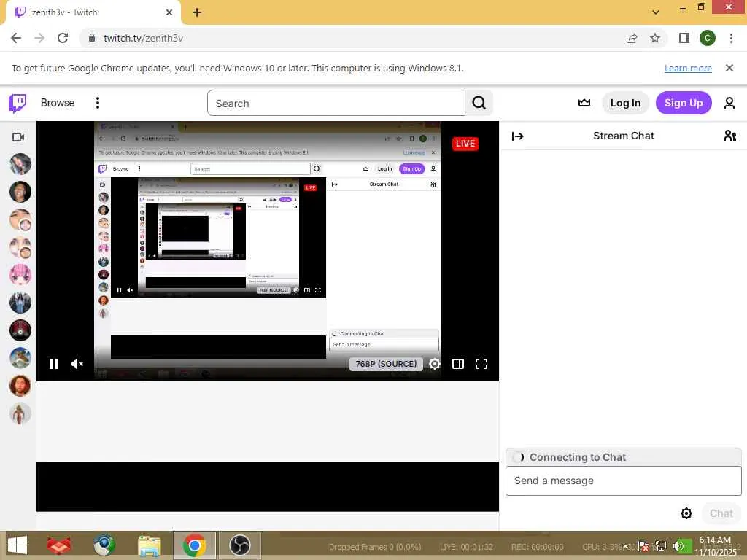This screenshot has width=747, height=560.
Task: Switch to OBS Studio in the taskbar
Action: tap(239, 545)
